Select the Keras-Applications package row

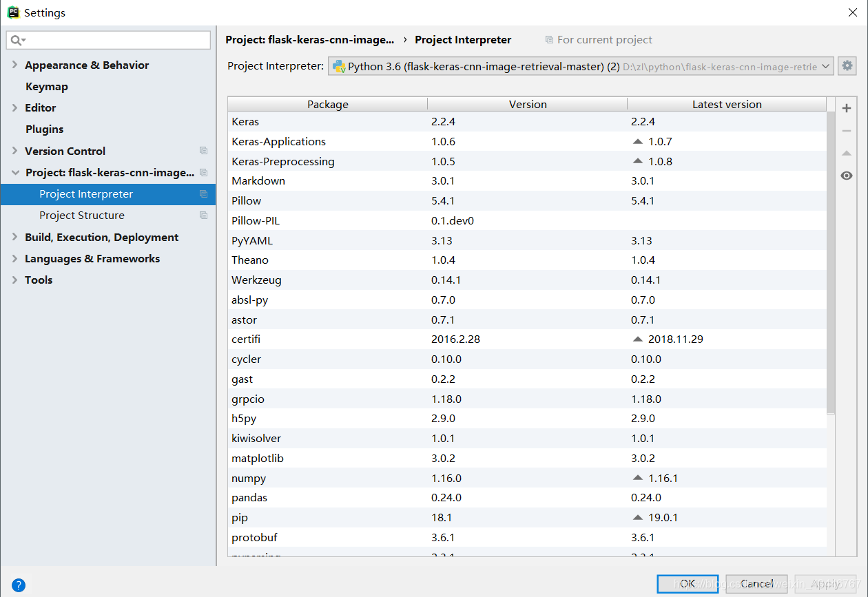tap(528, 141)
